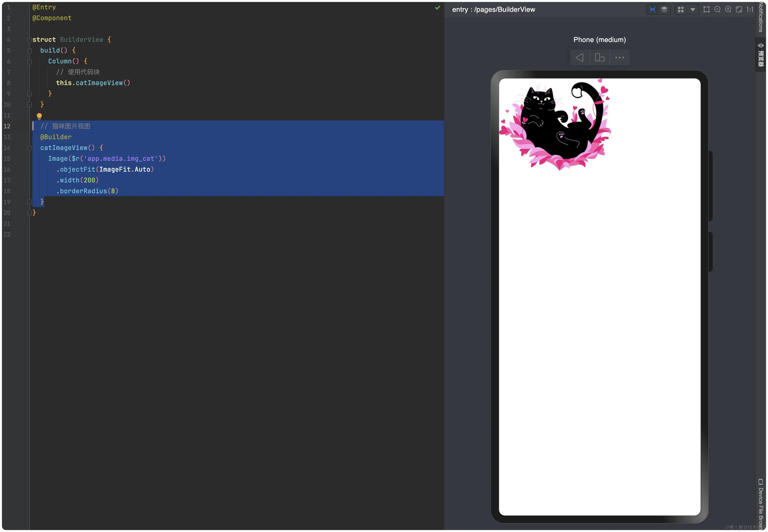Collapse the catImageView() fold marker on line 14
Viewport: 768px width, 532px height.
coord(29,148)
